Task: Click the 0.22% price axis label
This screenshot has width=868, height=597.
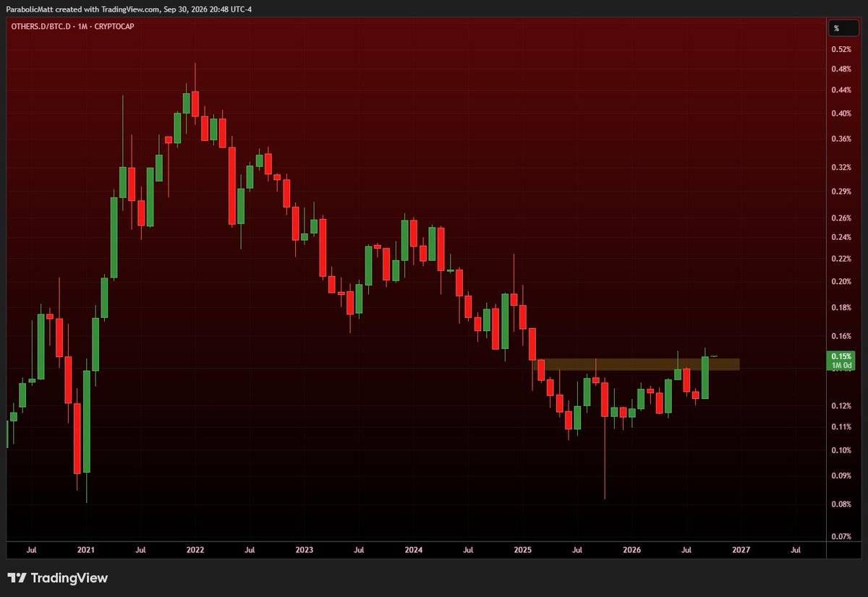Action: (x=841, y=259)
